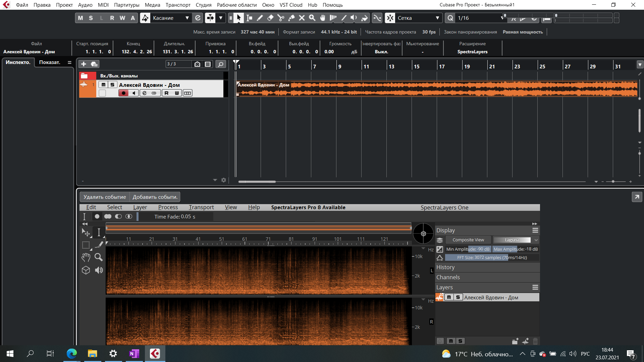Screen dimensions: 644x362
Task: Solo the Алексей Вдовин - Дом SpectraLayers layer
Action: [x=458, y=297]
